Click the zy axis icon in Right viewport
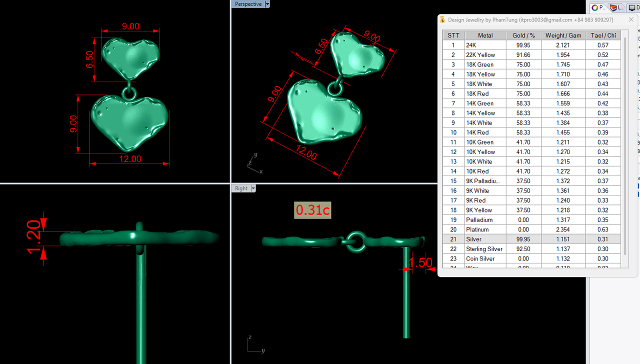This screenshot has width=640, height=364. click(256, 344)
